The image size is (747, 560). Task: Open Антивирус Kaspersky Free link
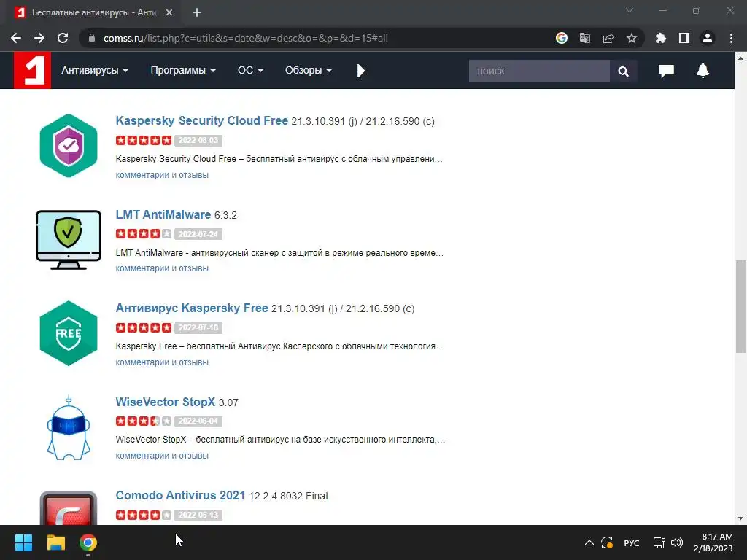point(192,308)
